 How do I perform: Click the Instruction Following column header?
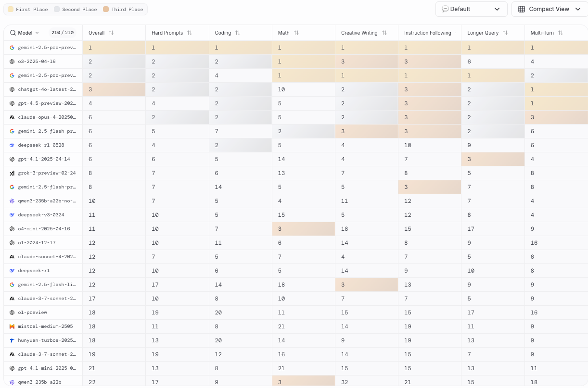coord(428,33)
